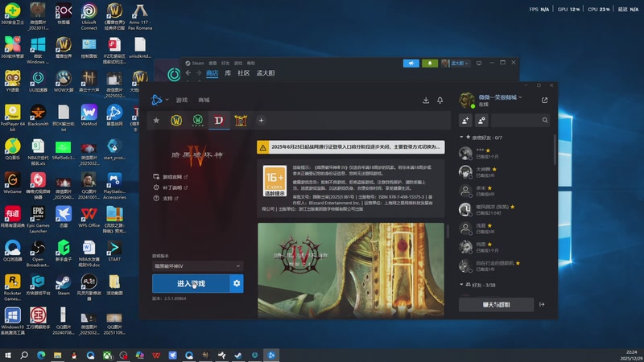The image size is (644, 362).
Task: Open the Battle.net logo menu
Action: point(159,100)
